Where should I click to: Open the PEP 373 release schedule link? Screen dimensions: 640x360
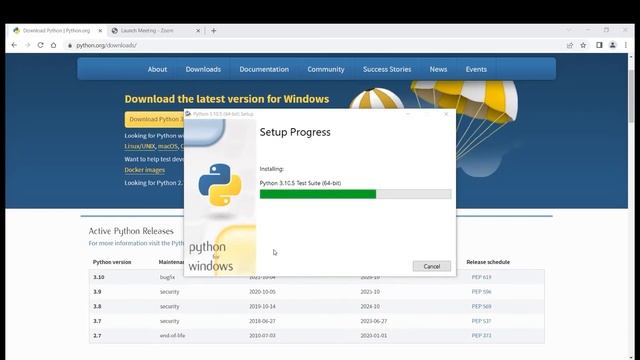481,336
